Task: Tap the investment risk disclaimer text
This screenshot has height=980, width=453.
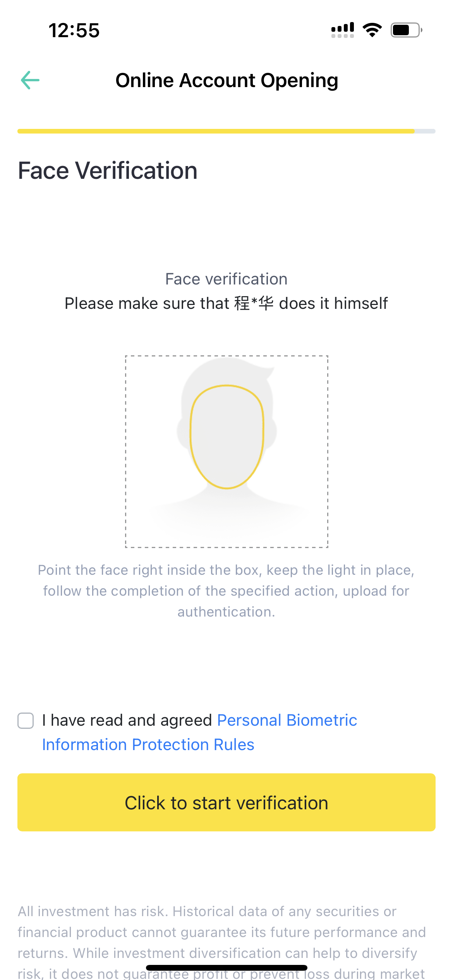Action: [221, 933]
